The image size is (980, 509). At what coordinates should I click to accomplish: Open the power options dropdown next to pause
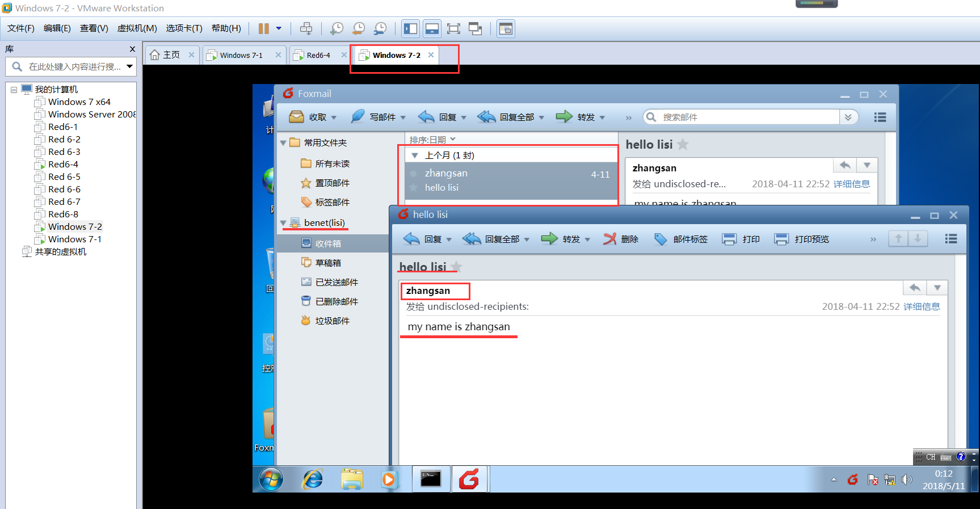[279, 28]
